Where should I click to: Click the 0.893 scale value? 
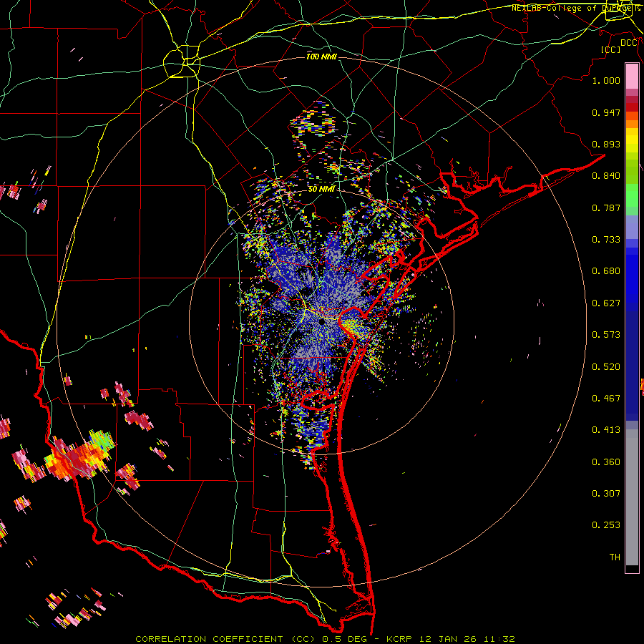click(606, 144)
